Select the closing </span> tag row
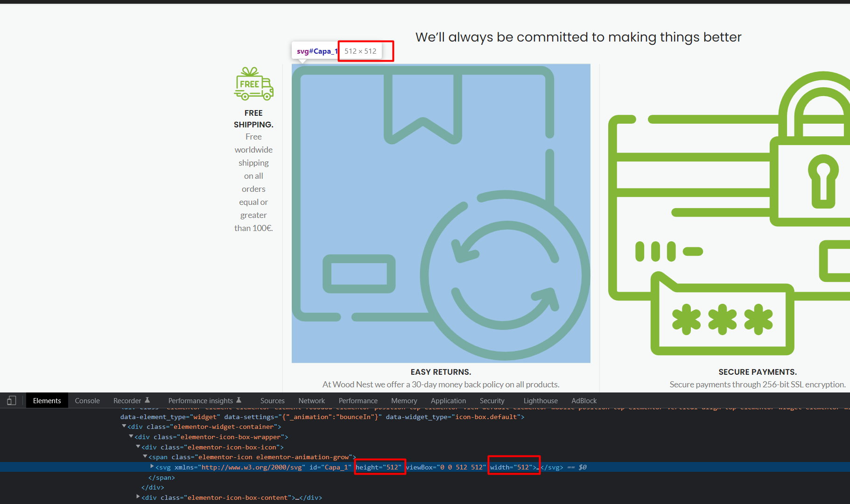Image resolution: width=850 pixels, height=504 pixels. (x=162, y=477)
